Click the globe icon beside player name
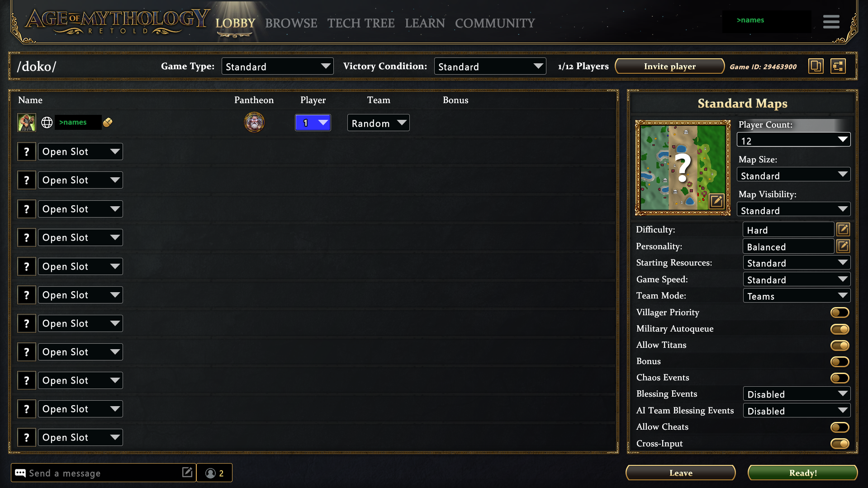The image size is (868, 488). [47, 123]
